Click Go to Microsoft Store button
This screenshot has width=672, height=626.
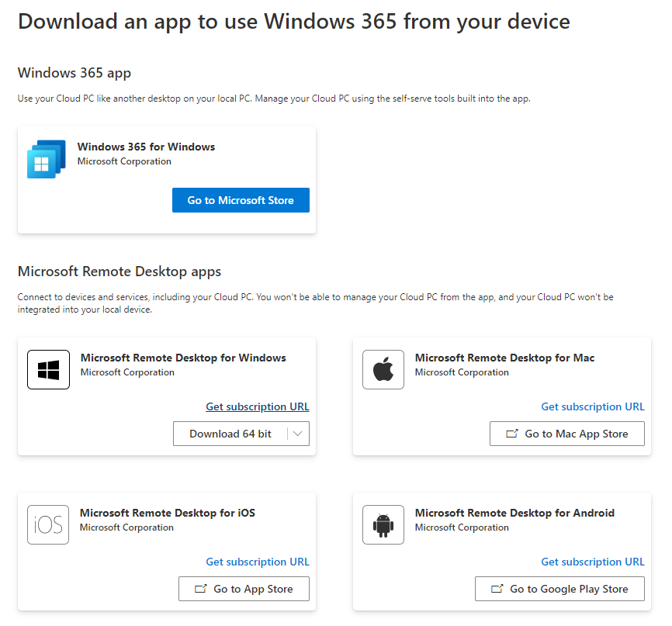[241, 200]
